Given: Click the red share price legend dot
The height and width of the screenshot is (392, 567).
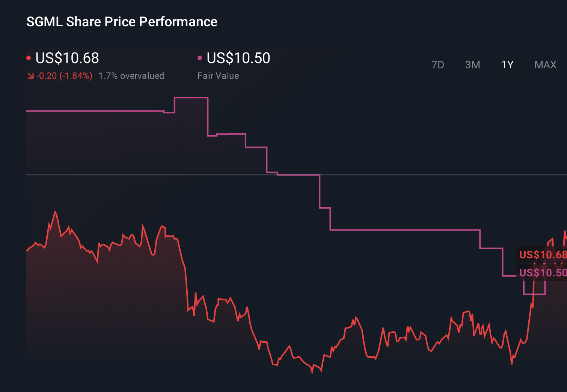Looking at the screenshot, I should click(29, 57).
